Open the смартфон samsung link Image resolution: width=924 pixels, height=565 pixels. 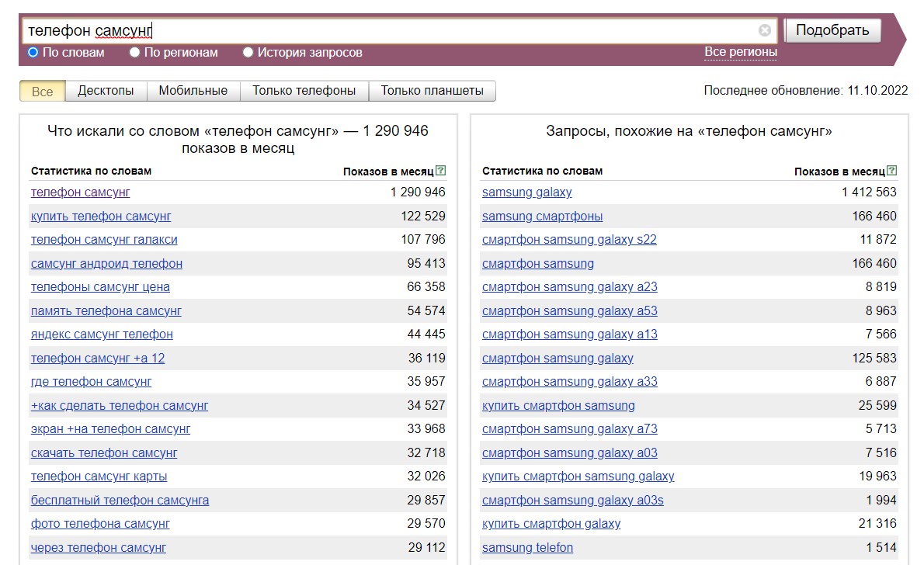pyautogui.click(x=538, y=263)
